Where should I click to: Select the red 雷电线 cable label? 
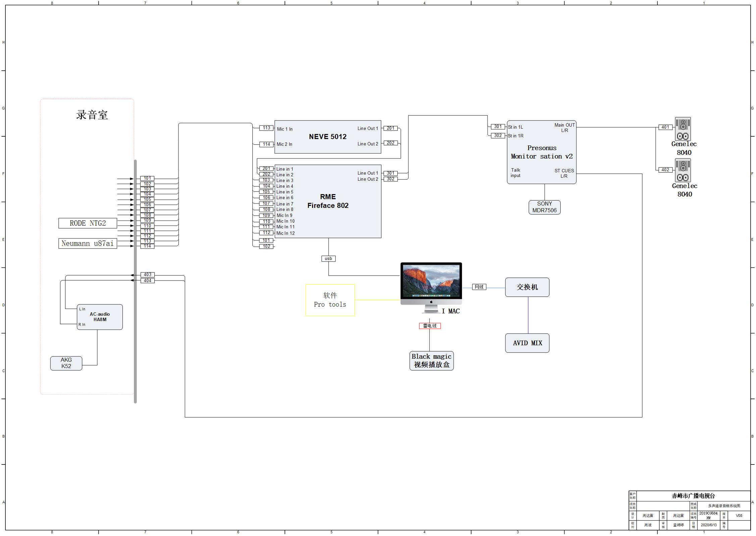point(430,326)
